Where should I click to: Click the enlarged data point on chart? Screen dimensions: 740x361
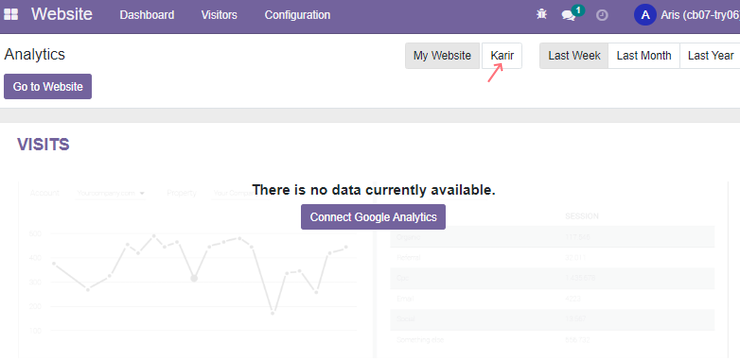[194, 278]
